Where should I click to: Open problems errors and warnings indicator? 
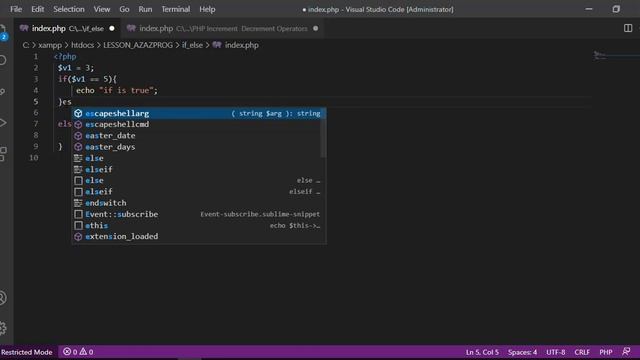coord(78,352)
